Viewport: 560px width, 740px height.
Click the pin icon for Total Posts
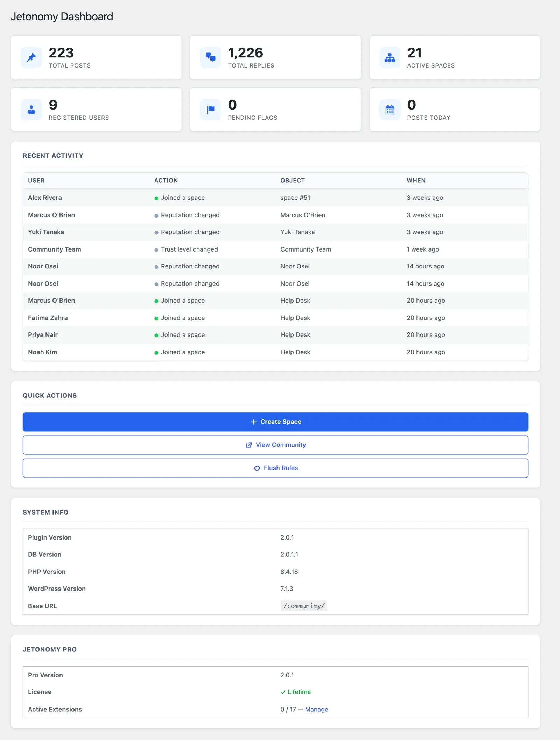[x=31, y=57]
